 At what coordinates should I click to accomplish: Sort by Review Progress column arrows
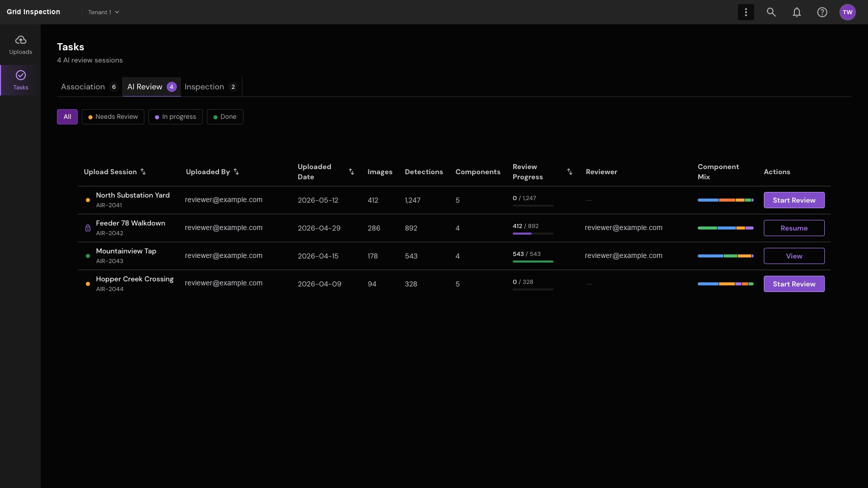coord(570,172)
